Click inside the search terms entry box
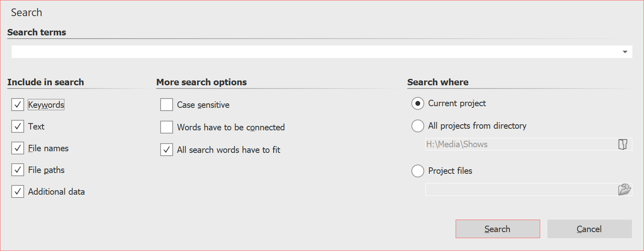The image size is (644, 251). click(x=282, y=51)
